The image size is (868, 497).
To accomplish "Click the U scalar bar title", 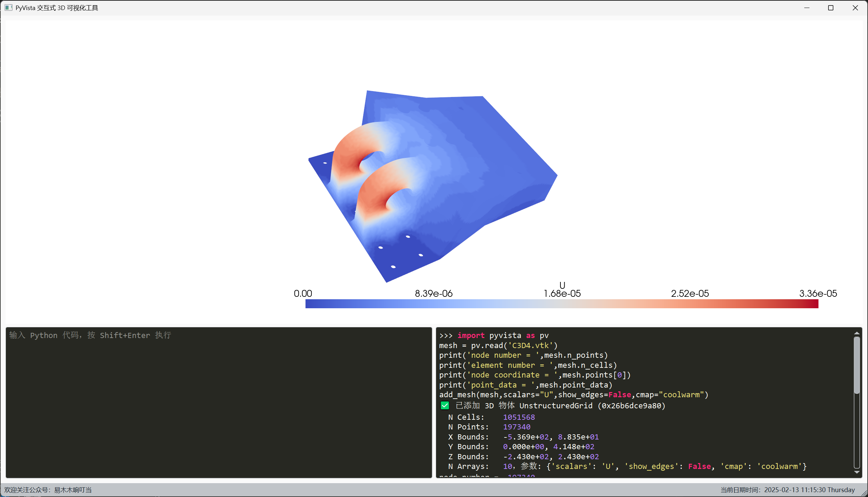I will click(x=562, y=285).
